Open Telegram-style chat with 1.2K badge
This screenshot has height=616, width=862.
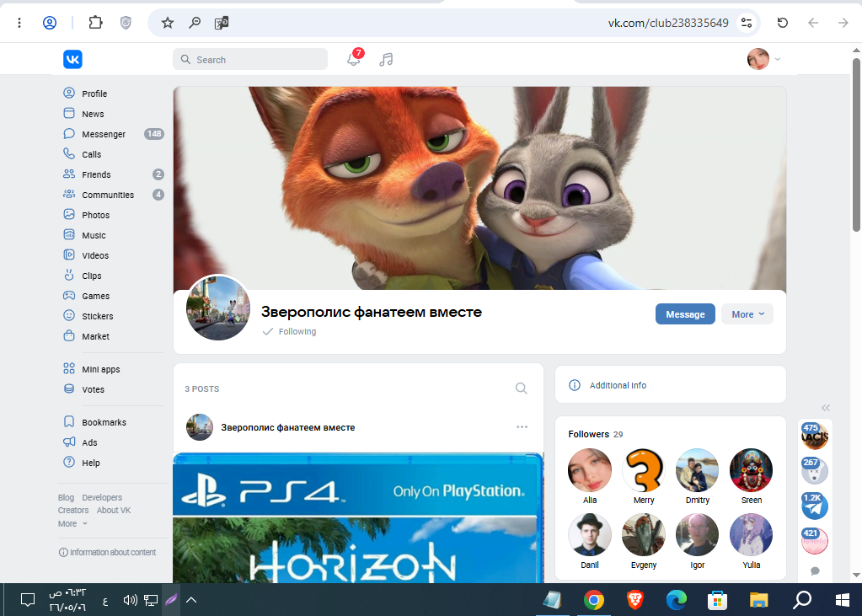point(815,506)
